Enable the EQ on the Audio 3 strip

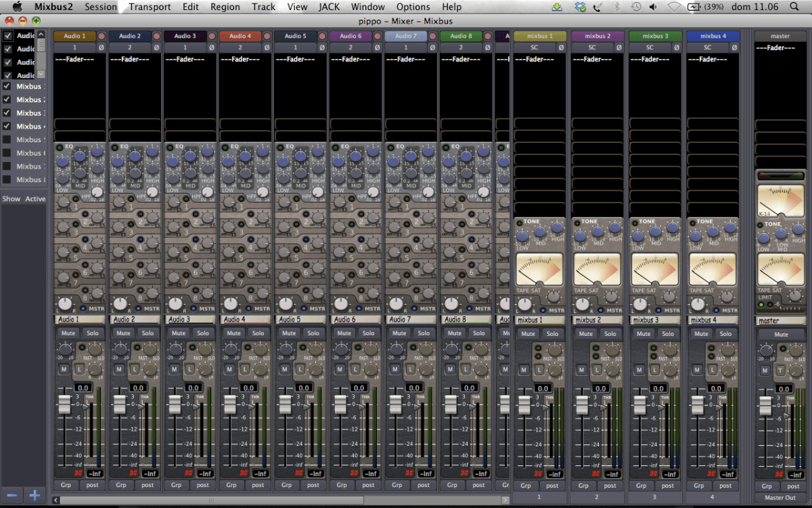pyautogui.click(x=170, y=147)
